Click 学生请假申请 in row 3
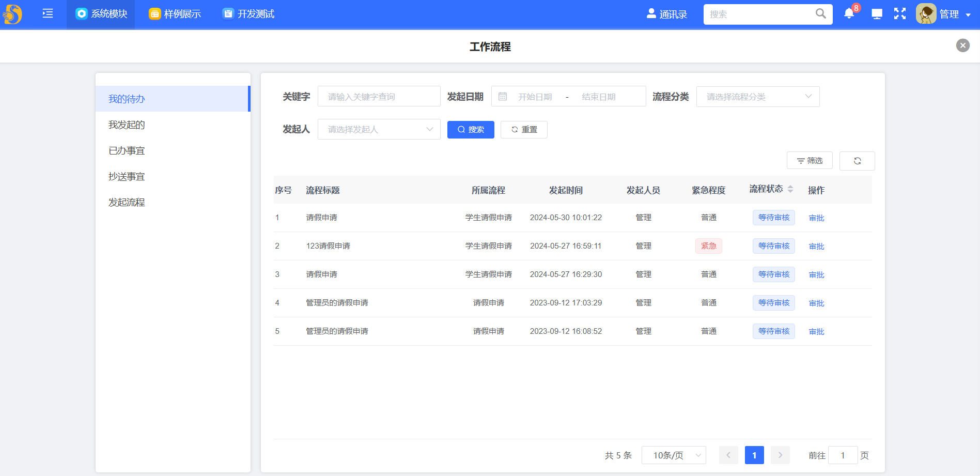 pos(488,274)
